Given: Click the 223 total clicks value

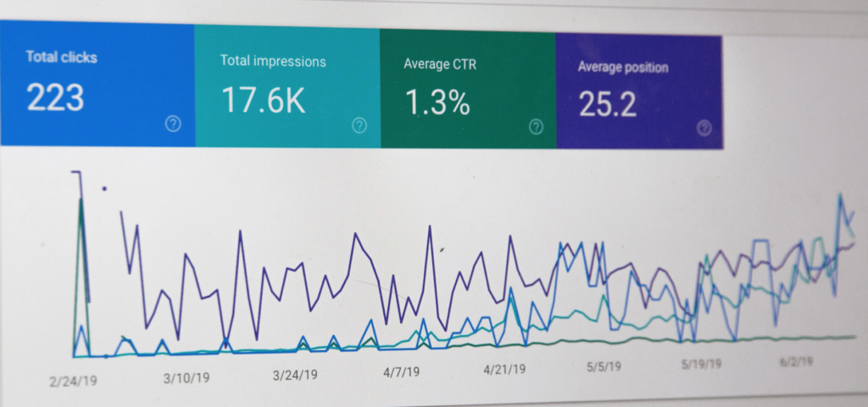Looking at the screenshot, I should click(55, 98).
